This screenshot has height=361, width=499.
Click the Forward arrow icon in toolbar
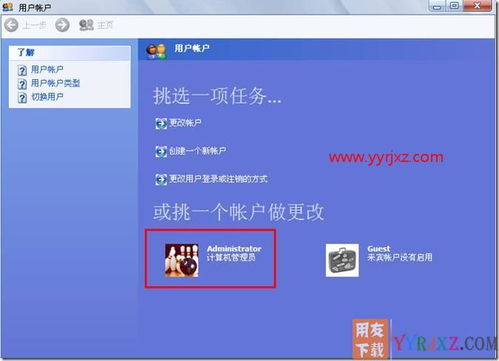click(62, 25)
